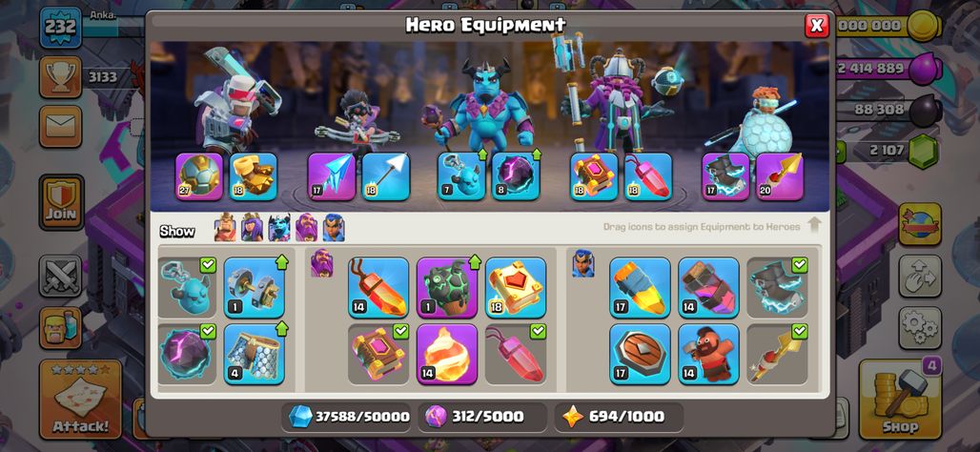This screenshot has height=452, width=980.
Task: Select equipped Electro Boots with green checkmark
Action: 777,287
